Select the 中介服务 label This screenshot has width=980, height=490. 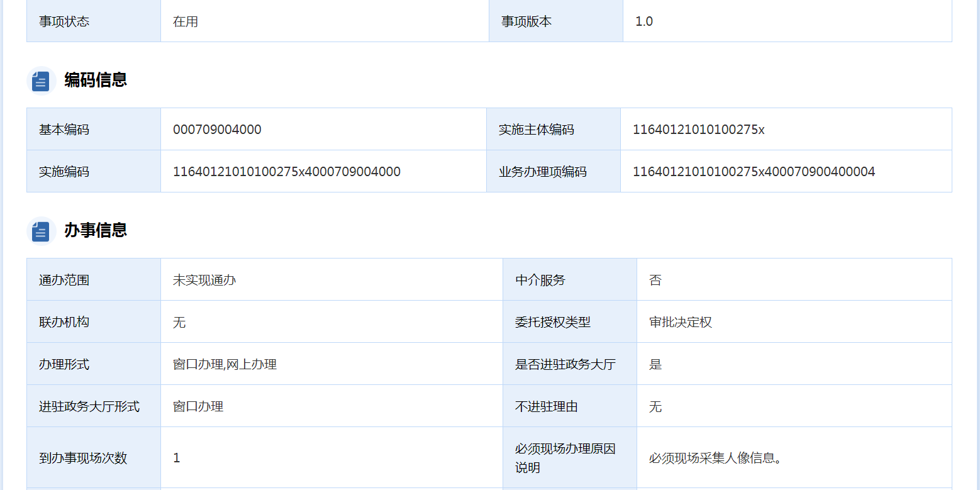[x=540, y=280]
